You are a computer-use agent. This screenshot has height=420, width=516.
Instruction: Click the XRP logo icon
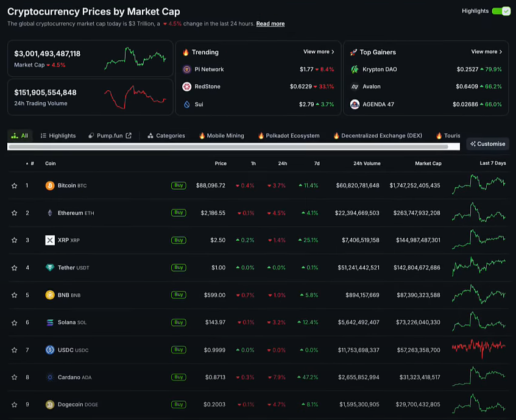click(50, 240)
